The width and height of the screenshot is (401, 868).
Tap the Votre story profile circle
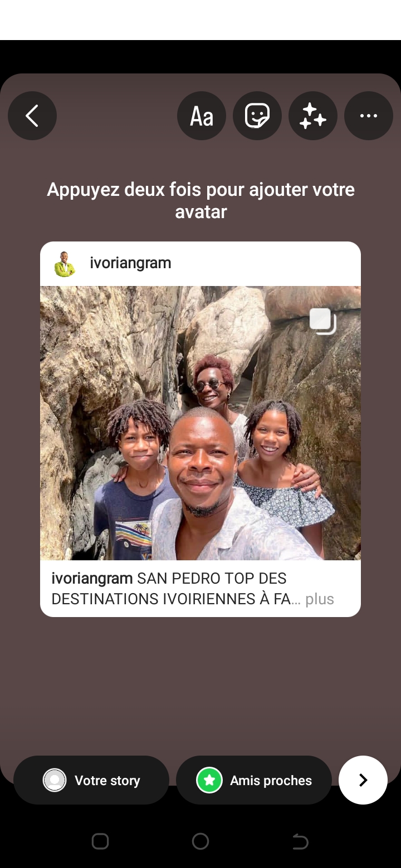tap(55, 780)
